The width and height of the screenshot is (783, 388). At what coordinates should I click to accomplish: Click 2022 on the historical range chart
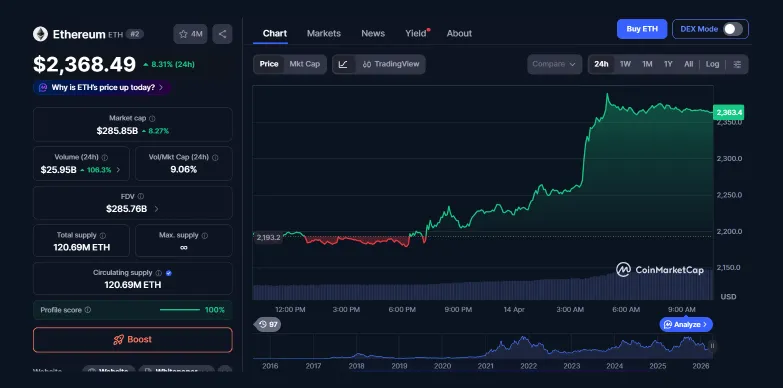click(528, 366)
